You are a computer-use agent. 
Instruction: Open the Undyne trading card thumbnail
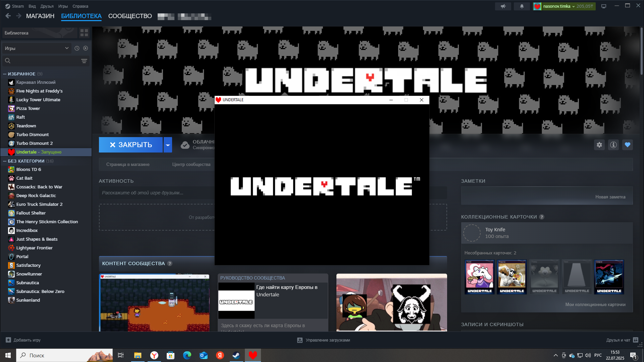pyautogui.click(x=609, y=277)
